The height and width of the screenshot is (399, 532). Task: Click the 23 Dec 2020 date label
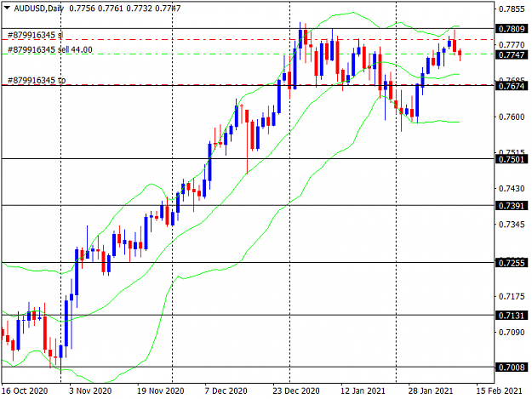coord(296,390)
